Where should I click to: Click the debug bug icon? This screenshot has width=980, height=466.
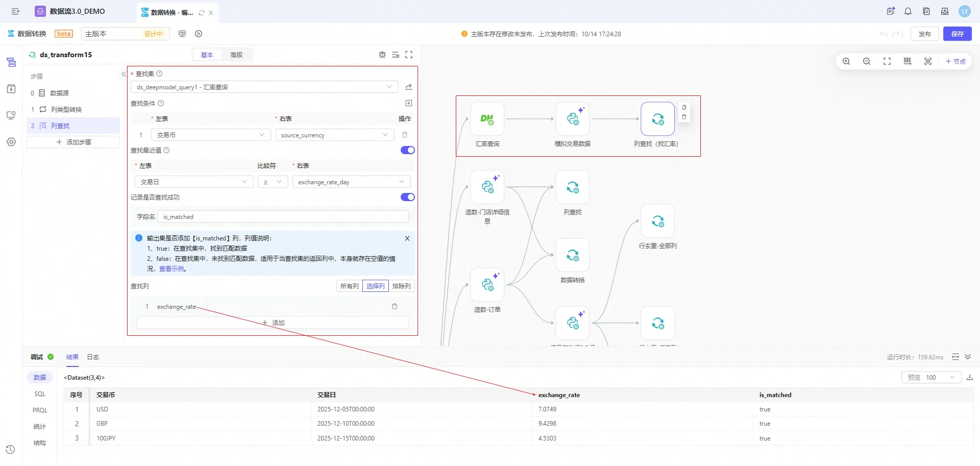(x=382, y=55)
